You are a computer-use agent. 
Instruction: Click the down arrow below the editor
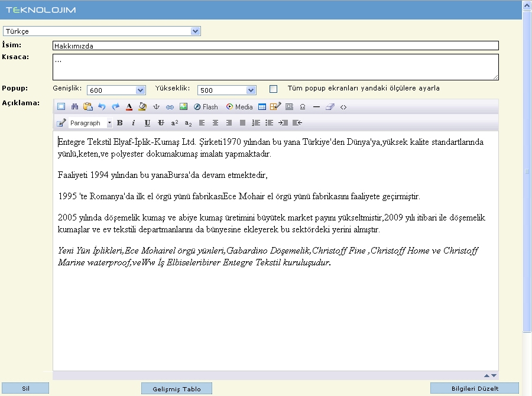click(x=494, y=375)
